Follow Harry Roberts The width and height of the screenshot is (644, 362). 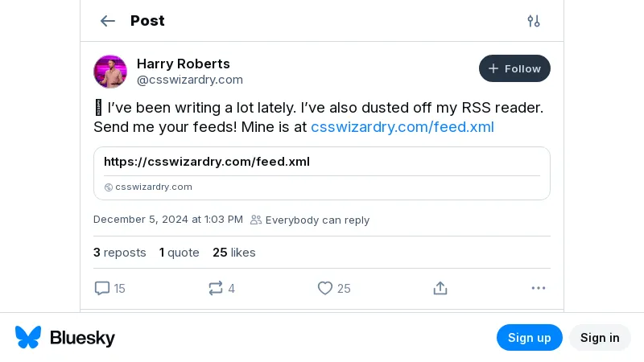pyautogui.click(x=514, y=68)
